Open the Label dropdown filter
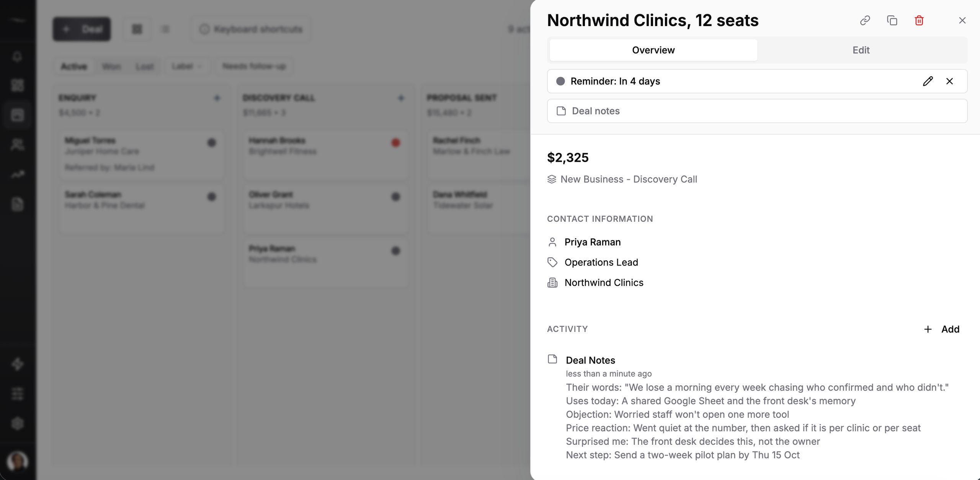Viewport: 980px width, 480px height. click(187, 67)
